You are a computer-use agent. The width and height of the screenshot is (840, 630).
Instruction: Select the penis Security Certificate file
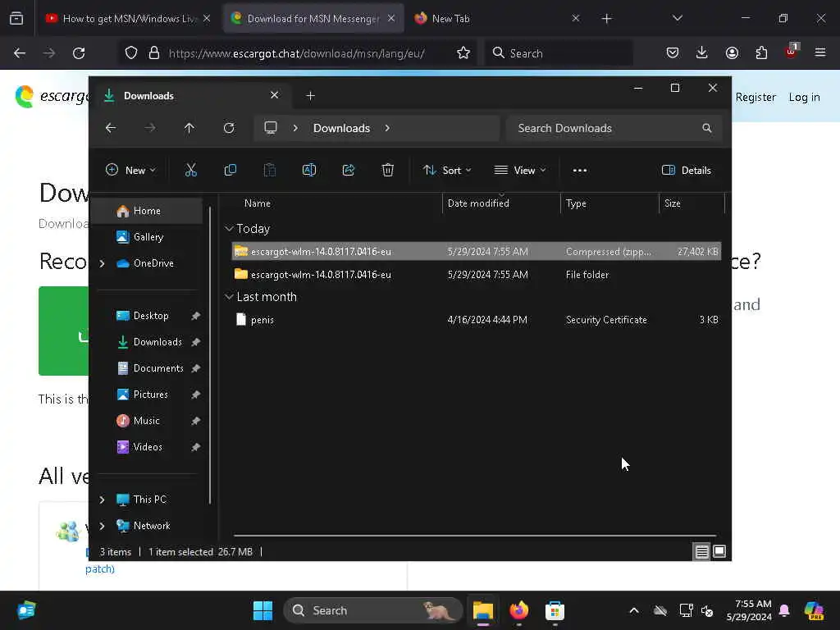pyautogui.click(x=477, y=319)
